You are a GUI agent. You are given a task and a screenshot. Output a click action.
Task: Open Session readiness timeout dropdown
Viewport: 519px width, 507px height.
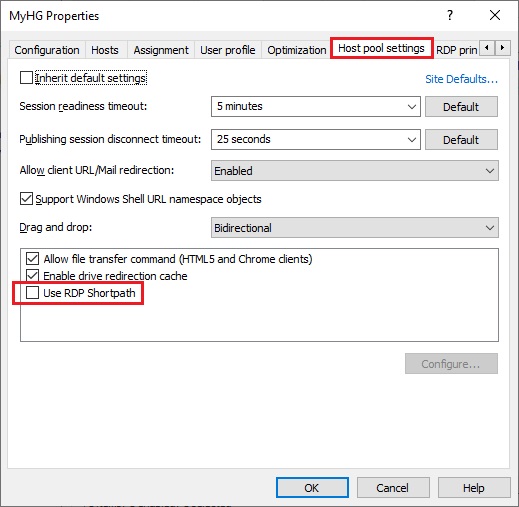pyautogui.click(x=316, y=107)
